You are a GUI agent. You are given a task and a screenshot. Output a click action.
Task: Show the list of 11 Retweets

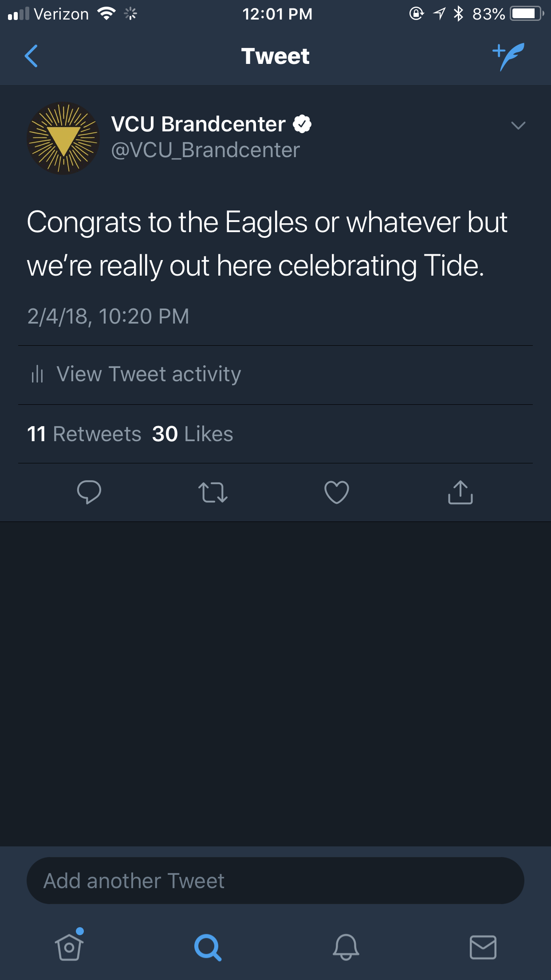tap(84, 434)
